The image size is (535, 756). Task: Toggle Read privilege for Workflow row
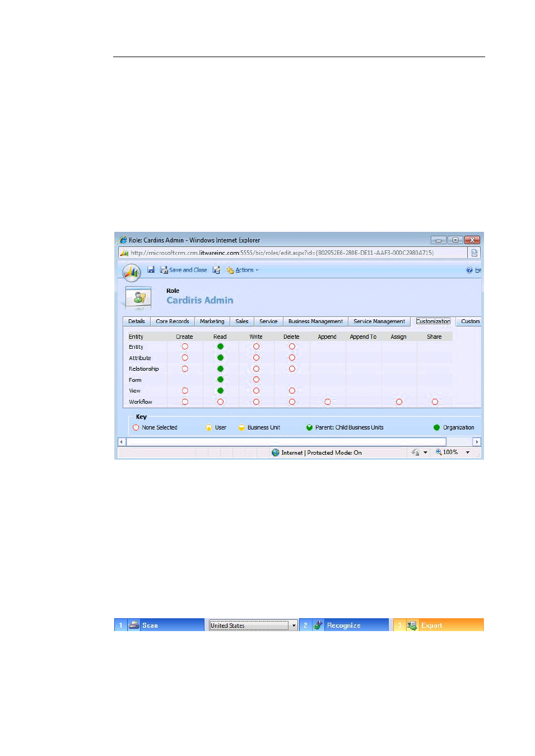pyautogui.click(x=221, y=402)
